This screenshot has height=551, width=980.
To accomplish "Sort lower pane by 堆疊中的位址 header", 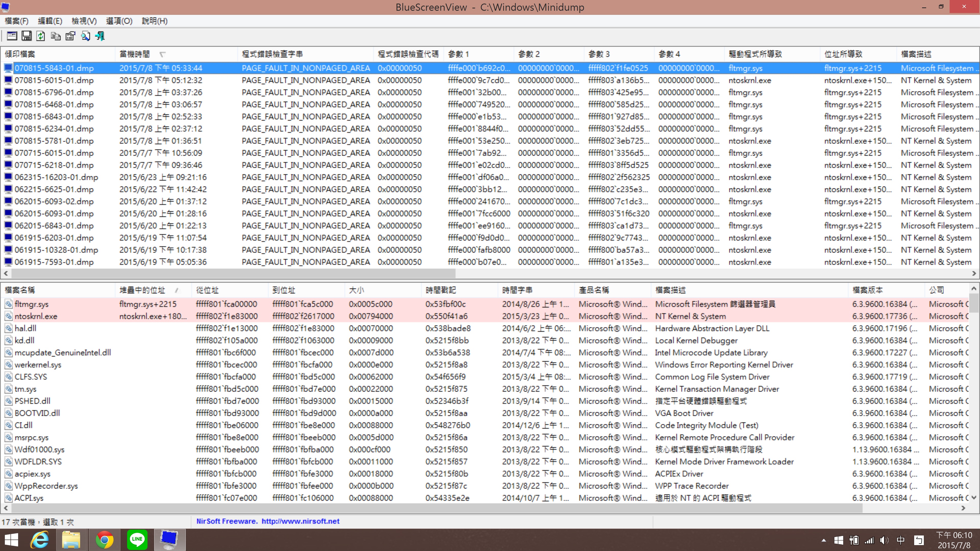I will pyautogui.click(x=153, y=290).
